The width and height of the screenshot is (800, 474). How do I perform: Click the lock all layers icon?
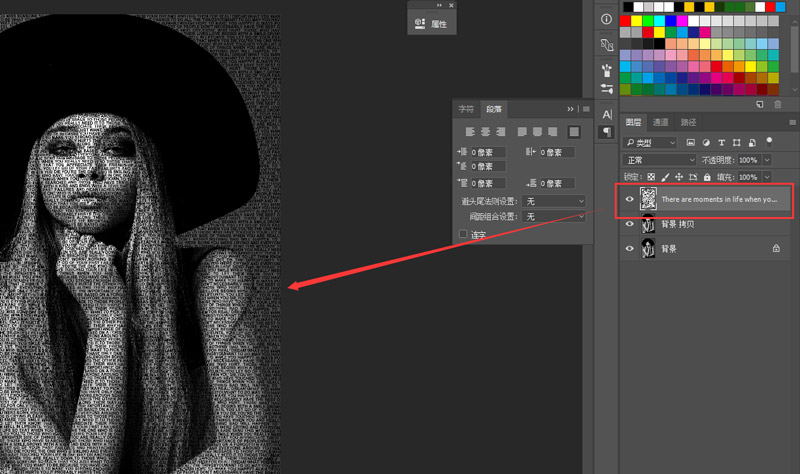tap(705, 178)
